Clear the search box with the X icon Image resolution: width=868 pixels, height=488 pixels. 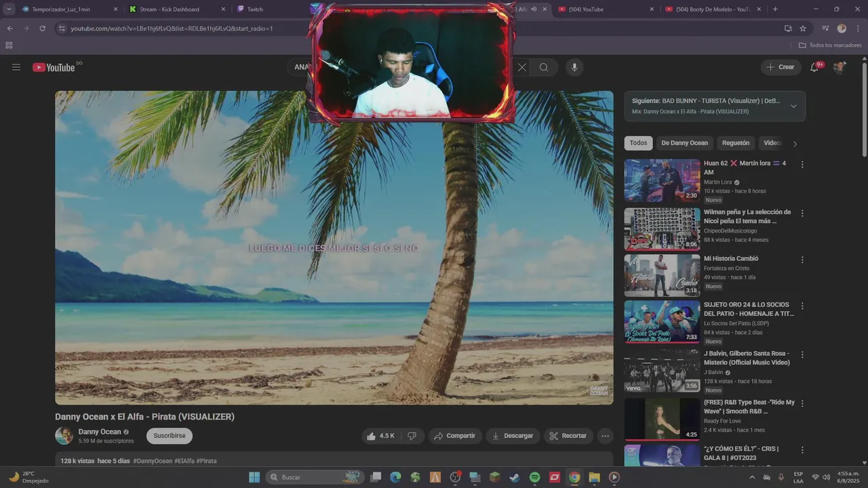point(521,67)
